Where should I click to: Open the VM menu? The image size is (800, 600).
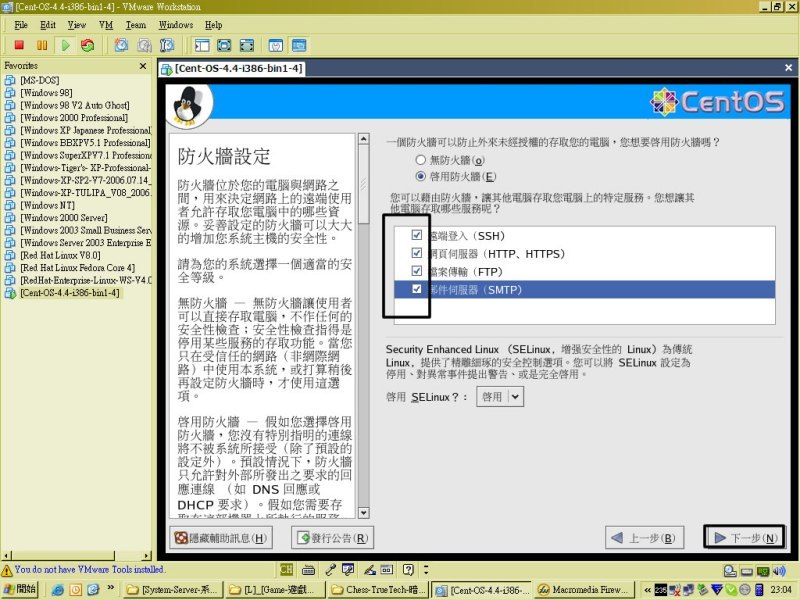pyautogui.click(x=106, y=25)
